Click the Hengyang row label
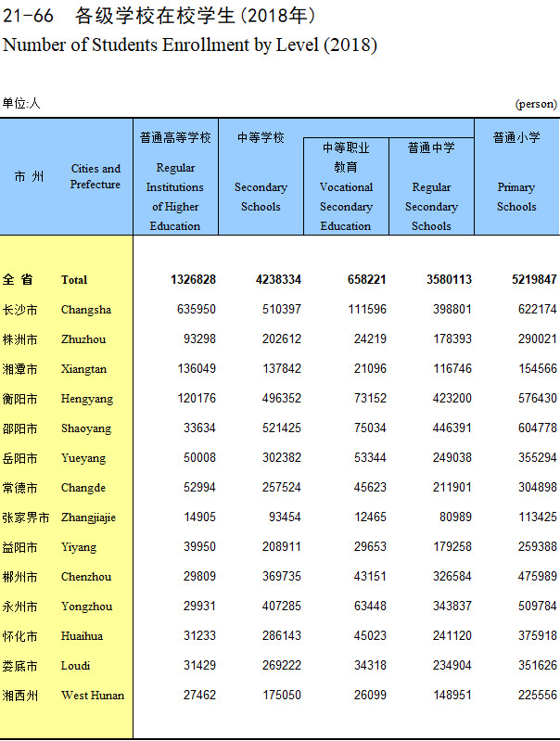Image resolution: width=560 pixels, height=741 pixels. [x=87, y=399]
